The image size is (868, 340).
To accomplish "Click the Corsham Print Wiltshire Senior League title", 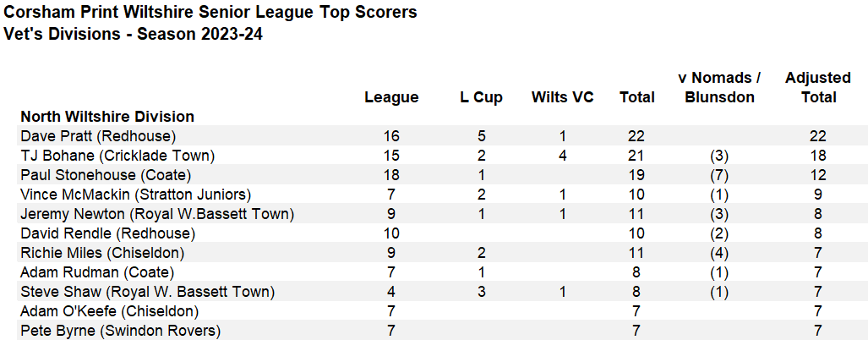I will 210,13.
